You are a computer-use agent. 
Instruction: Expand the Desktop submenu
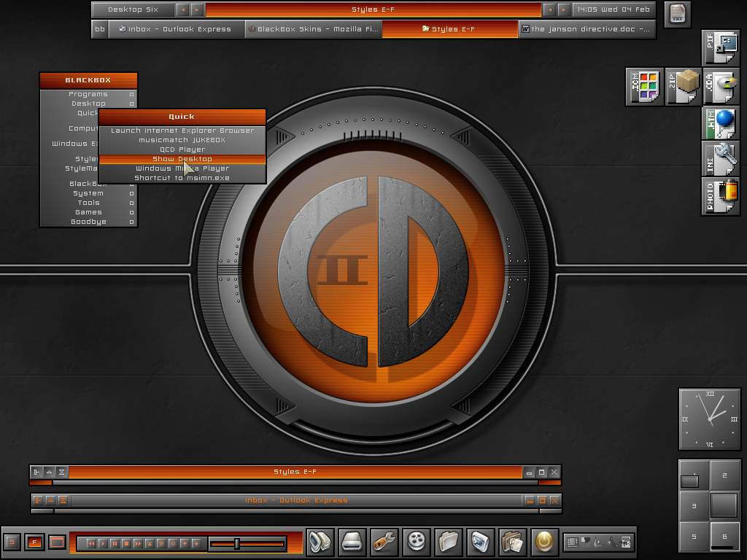tap(88, 104)
